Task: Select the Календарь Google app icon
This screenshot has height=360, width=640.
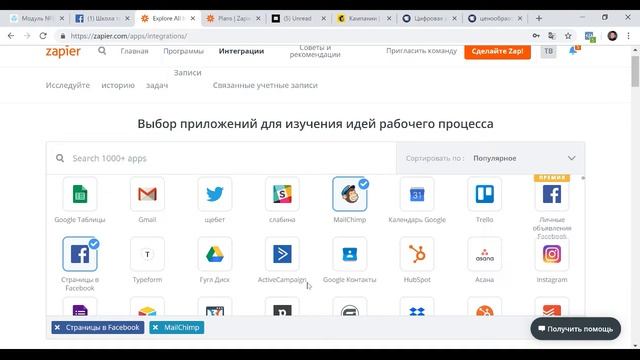Action: coord(417,194)
